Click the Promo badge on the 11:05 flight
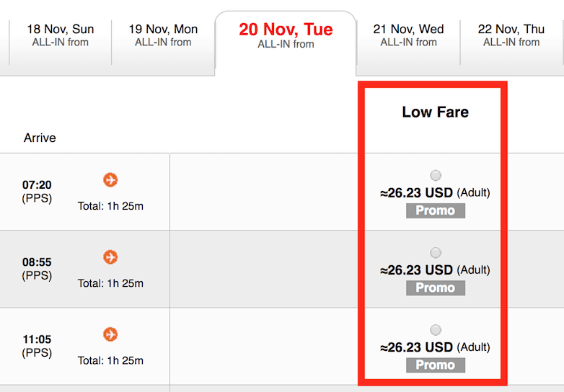Viewport: 564px width, 392px height. tap(436, 365)
